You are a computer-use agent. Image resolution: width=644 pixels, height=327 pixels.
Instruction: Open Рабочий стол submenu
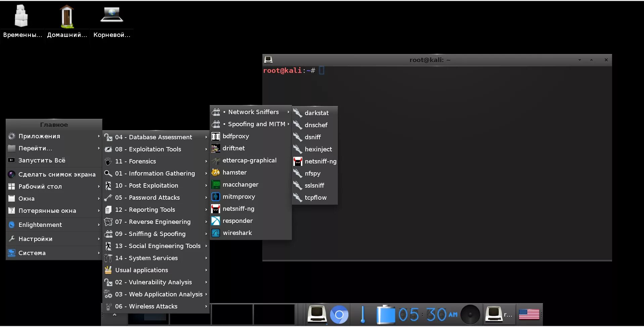(x=54, y=187)
